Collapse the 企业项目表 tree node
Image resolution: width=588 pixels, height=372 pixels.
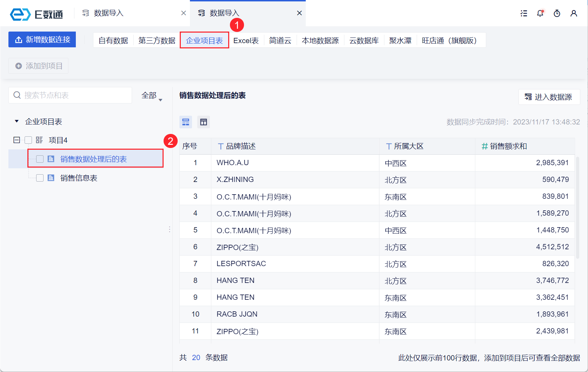tap(16, 121)
